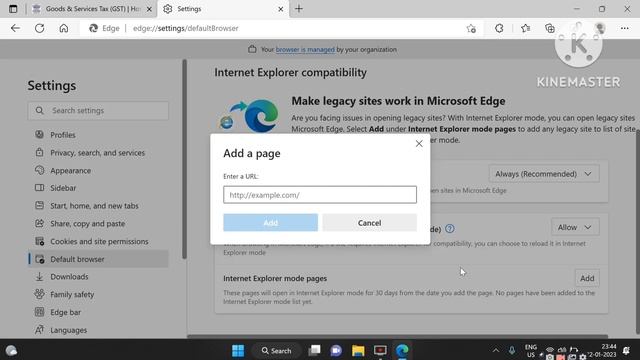Reload the page with the refresh icon

(x=40, y=28)
